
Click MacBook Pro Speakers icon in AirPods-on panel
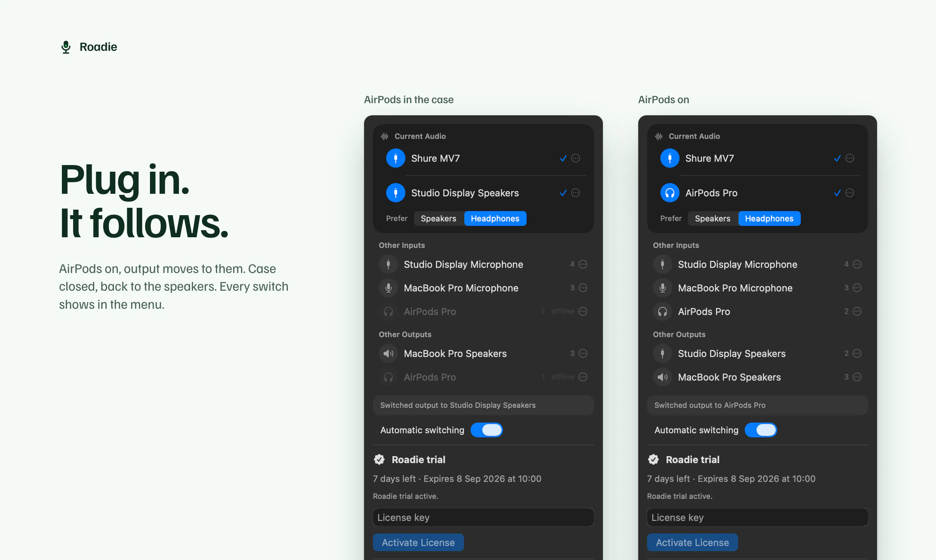tap(663, 377)
